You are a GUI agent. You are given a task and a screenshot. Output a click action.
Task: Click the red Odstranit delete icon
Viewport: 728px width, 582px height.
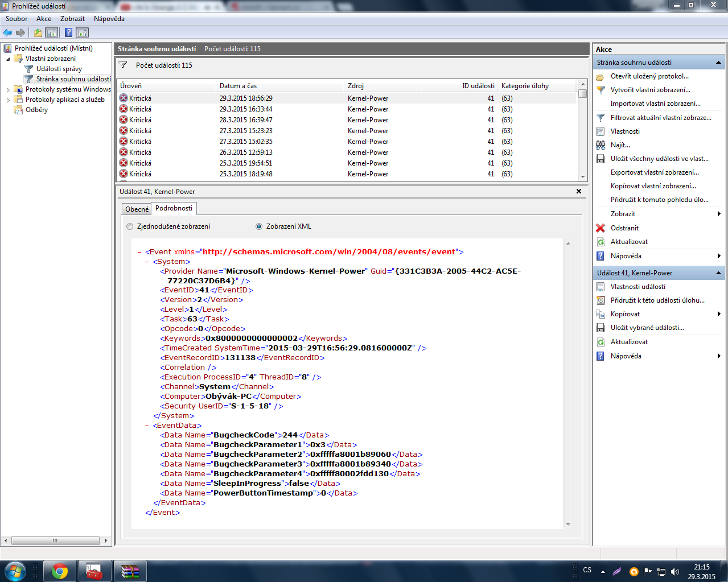click(x=600, y=228)
